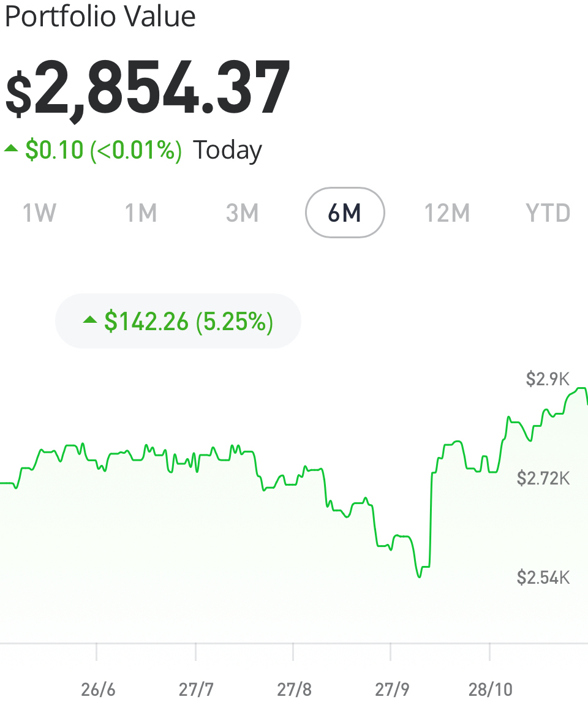The width and height of the screenshot is (588, 724).
Task: Click the 26/6 date marker
Action: pyautogui.click(x=98, y=690)
